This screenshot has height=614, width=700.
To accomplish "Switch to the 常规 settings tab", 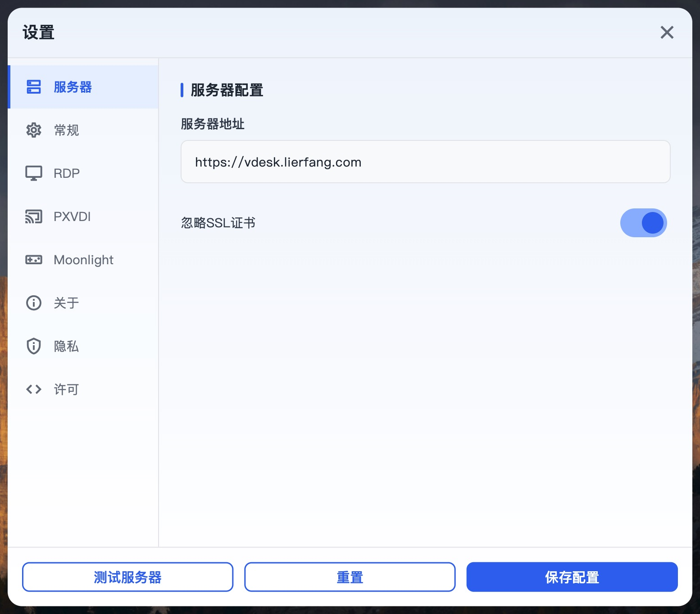I will [x=83, y=130].
